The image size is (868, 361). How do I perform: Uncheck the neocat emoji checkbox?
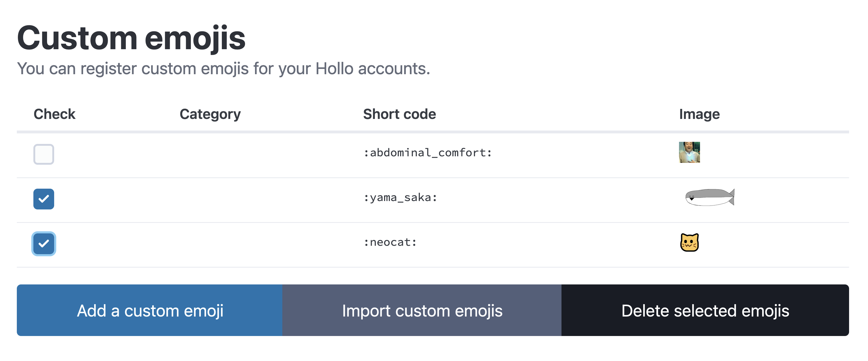[x=44, y=244]
